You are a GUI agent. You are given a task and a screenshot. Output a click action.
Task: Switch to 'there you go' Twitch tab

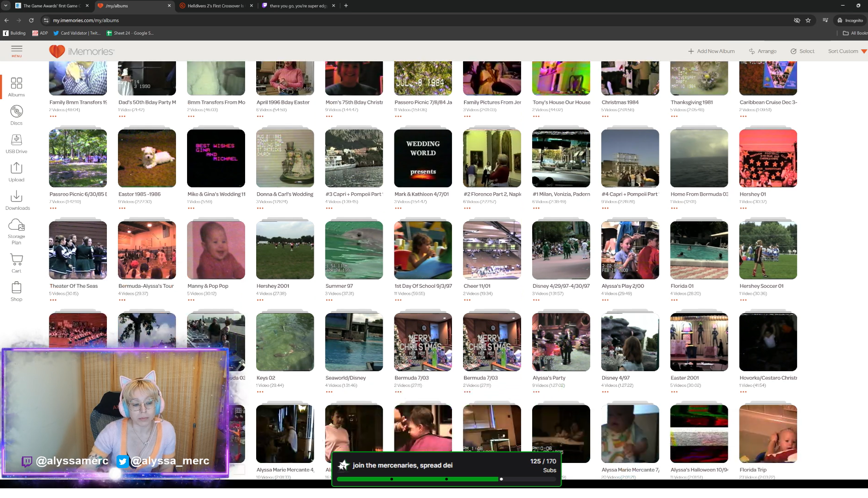point(297,6)
